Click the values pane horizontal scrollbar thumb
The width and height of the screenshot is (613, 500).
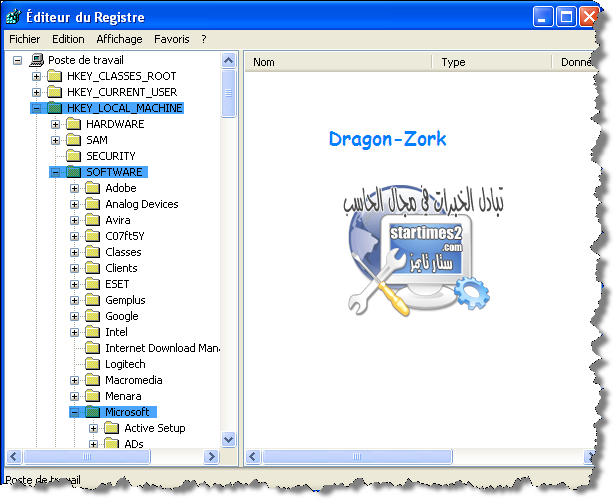pyautogui.click(x=357, y=456)
